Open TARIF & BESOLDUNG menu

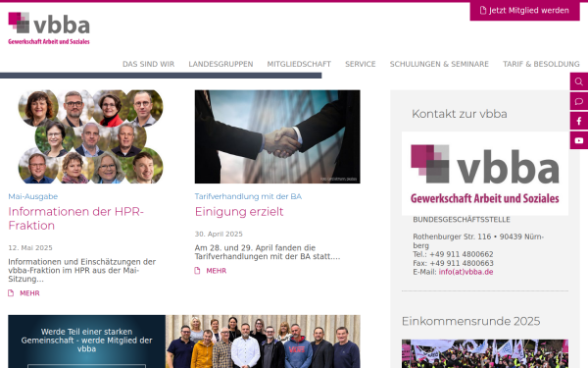(541, 64)
